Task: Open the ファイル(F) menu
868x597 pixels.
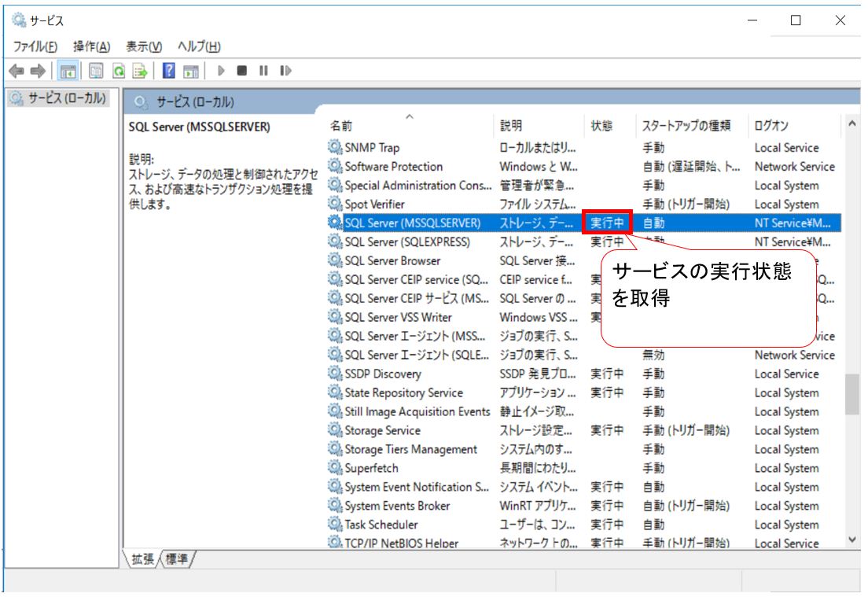Action: [35, 46]
